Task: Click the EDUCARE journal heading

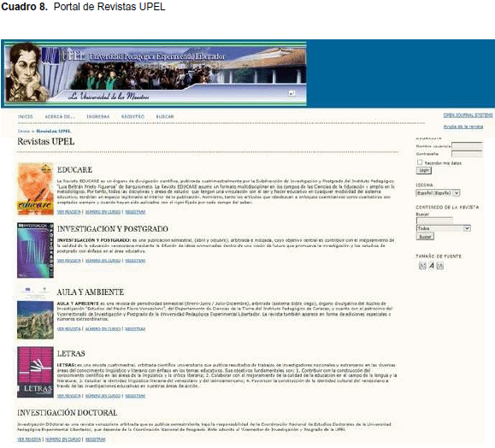Action: (x=75, y=170)
